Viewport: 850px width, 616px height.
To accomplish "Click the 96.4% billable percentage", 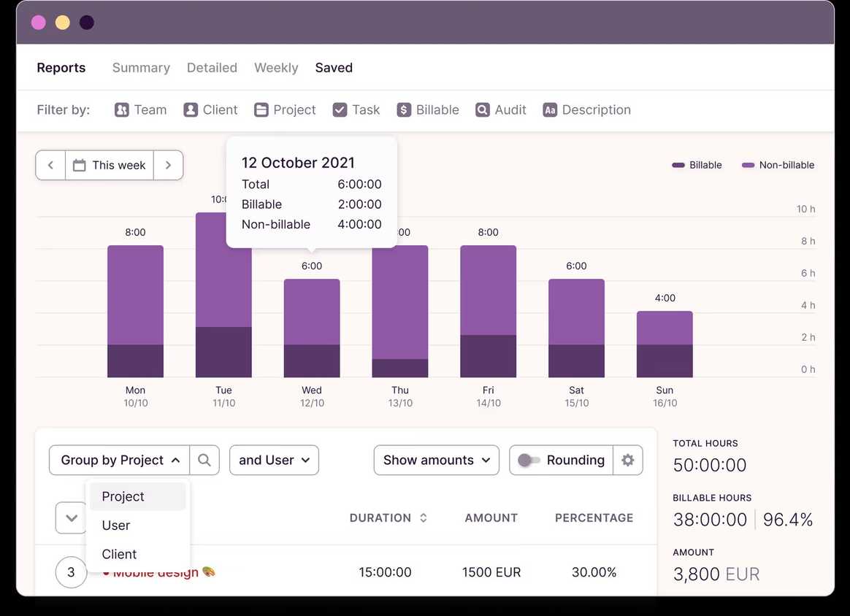I will click(788, 520).
